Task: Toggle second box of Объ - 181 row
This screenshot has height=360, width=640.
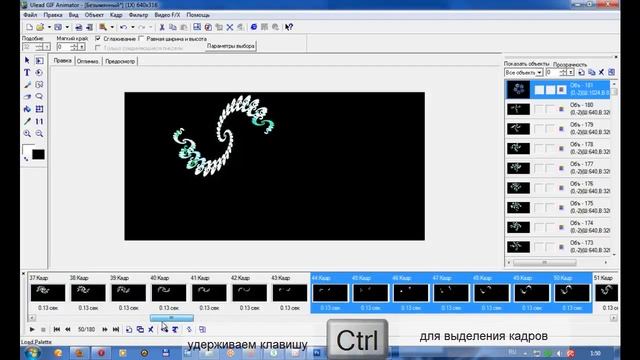Action: [550, 89]
